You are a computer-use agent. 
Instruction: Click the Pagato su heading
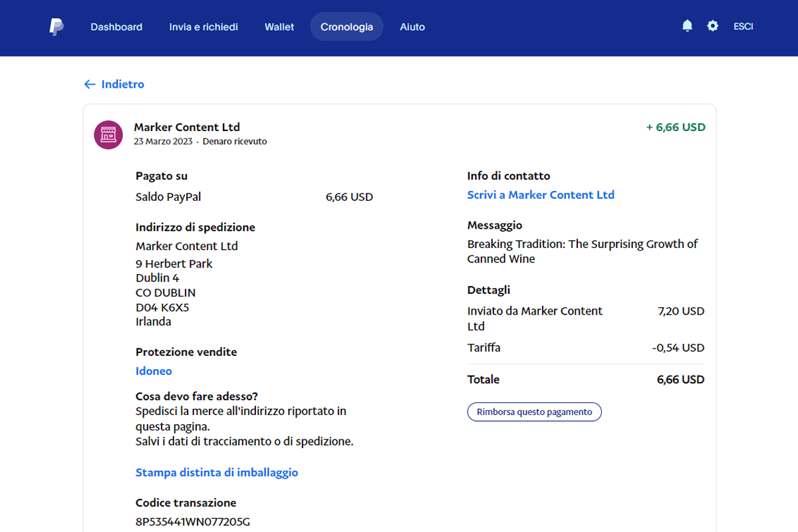[x=162, y=176]
